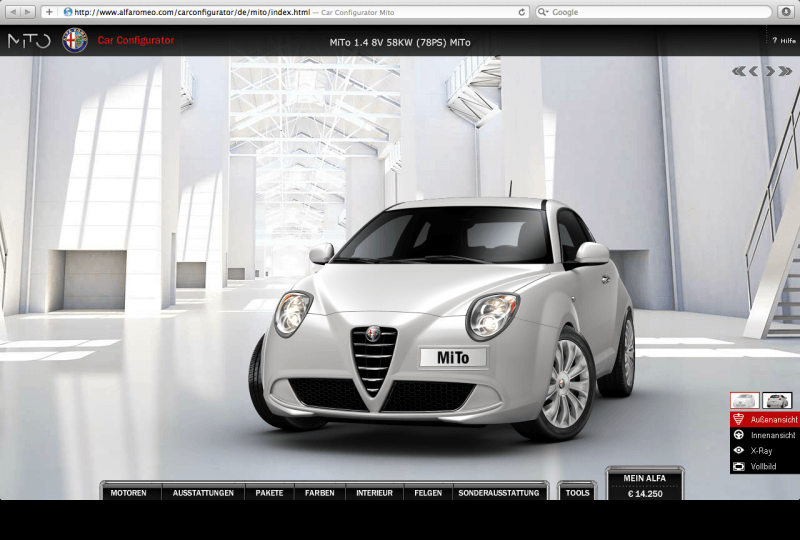Viewport: 800px width, 540px height.
Task: Open the Felgen tab
Action: pyautogui.click(x=428, y=493)
